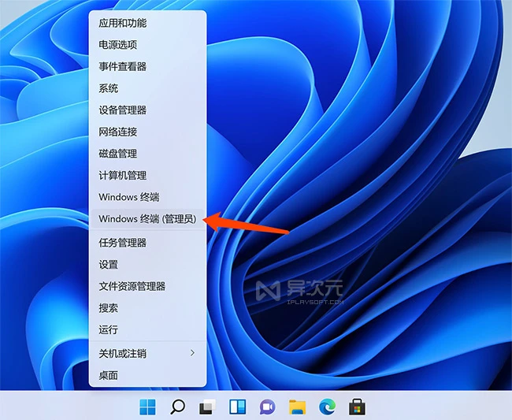Launch Windows 终端 (管理员)

click(147, 219)
